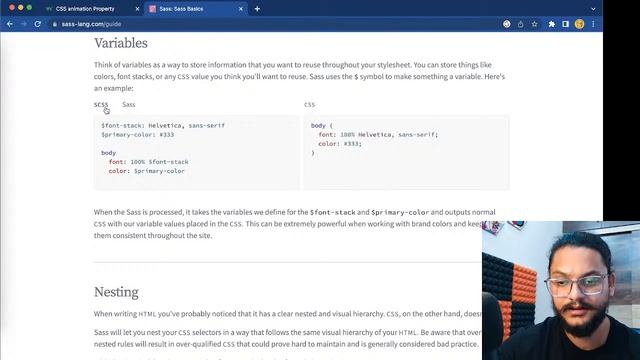Open a new browser tab
Image resolution: width=640 pixels, height=360 pixels.
click(x=257, y=9)
